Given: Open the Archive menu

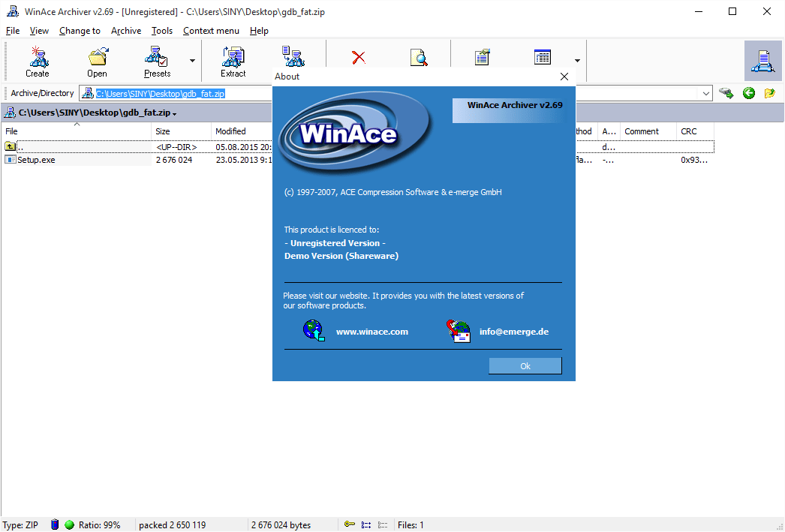Looking at the screenshot, I should coord(125,31).
